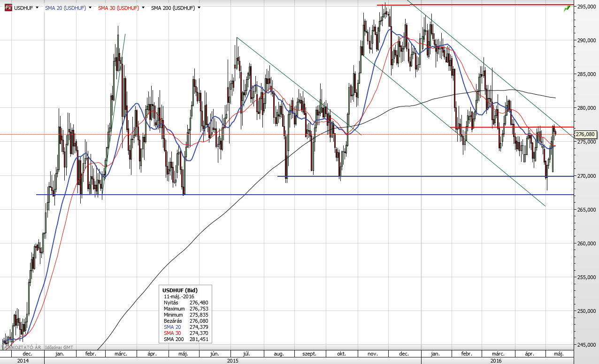Screen dimensions: 599x364
Task: Click the Bezárás row in info box
Action: pos(186,321)
